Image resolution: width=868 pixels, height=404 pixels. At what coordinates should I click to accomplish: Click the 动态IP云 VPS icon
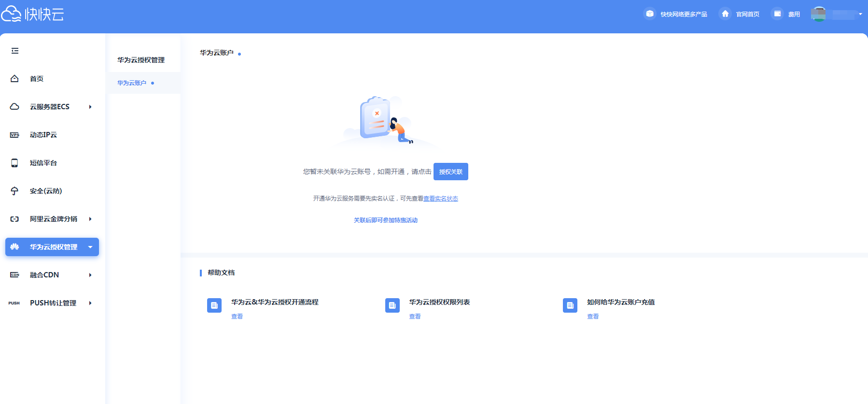(14, 135)
